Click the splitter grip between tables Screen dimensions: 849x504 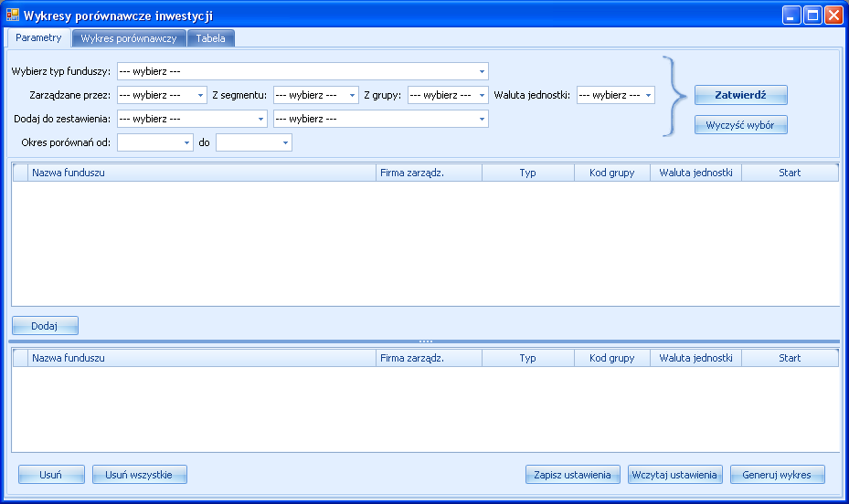426,341
